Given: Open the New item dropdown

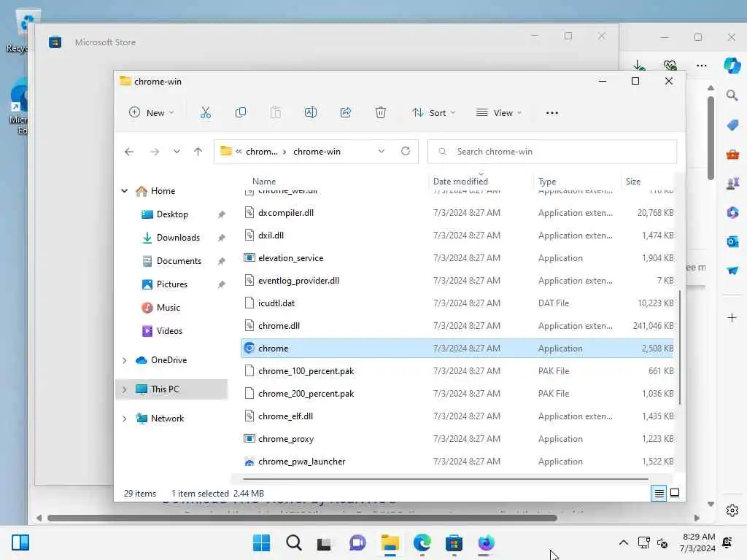Looking at the screenshot, I should point(152,113).
